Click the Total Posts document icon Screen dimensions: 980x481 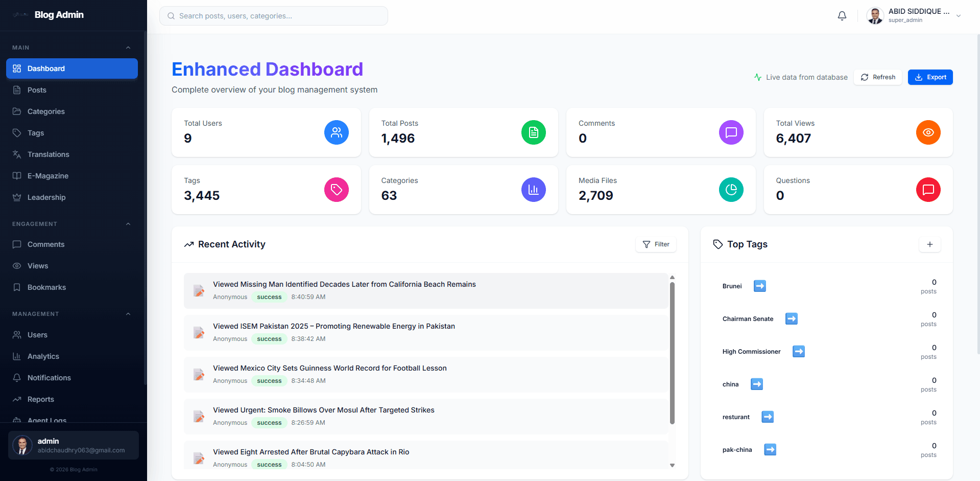pos(534,132)
